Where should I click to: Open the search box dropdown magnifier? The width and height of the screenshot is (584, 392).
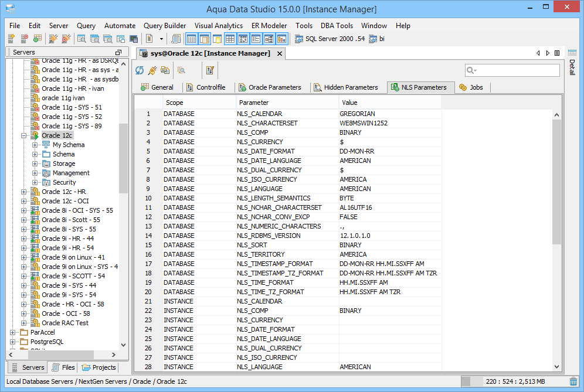tap(471, 70)
